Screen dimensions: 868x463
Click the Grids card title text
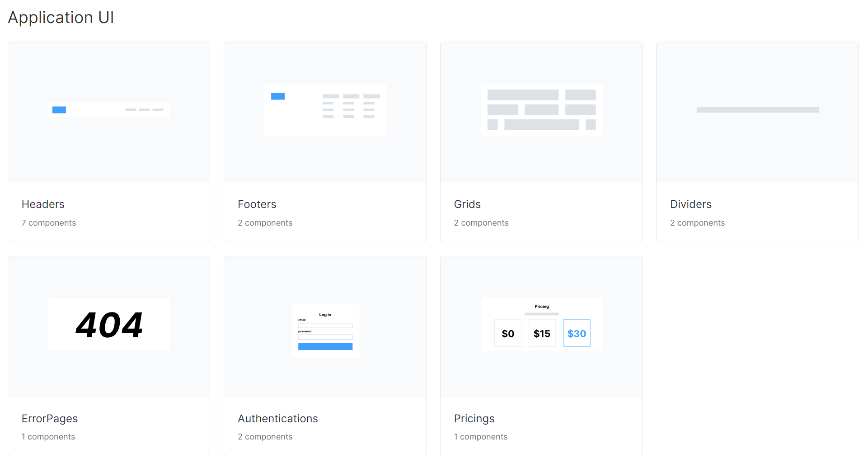click(x=467, y=204)
